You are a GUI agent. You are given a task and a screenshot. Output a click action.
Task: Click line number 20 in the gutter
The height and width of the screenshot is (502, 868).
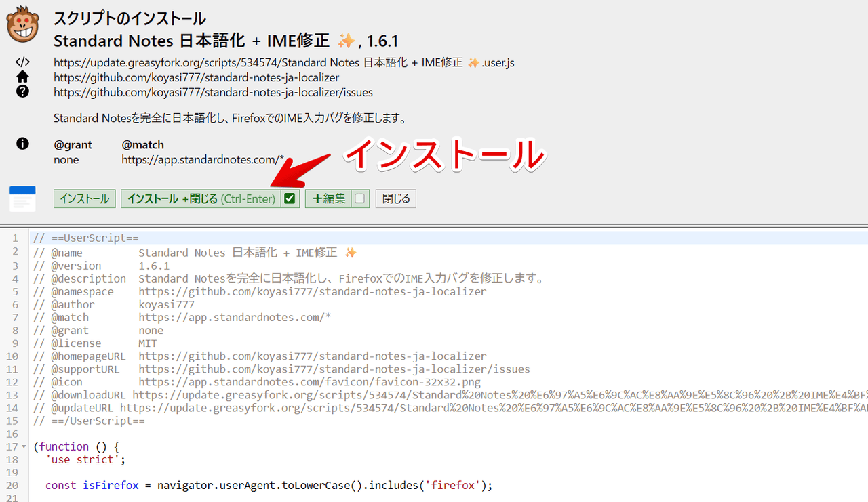(12, 484)
